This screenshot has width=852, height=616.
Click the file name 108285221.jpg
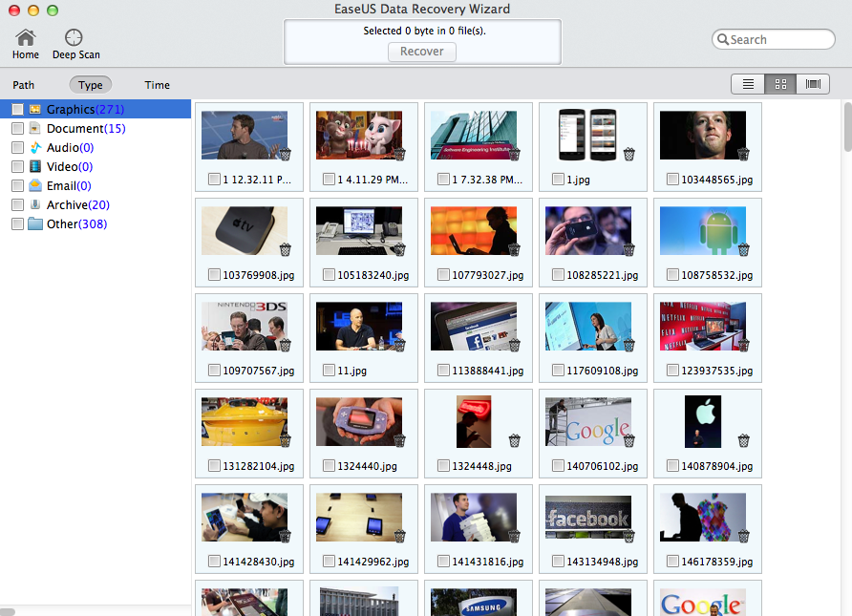(x=603, y=275)
